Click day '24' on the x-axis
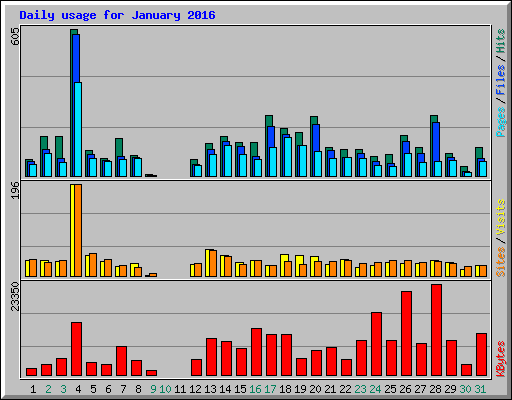 [375, 389]
